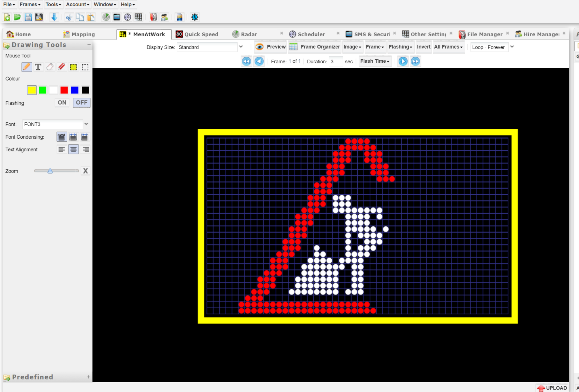
Task: Select the pencil drawing tool
Action: [x=27, y=67]
